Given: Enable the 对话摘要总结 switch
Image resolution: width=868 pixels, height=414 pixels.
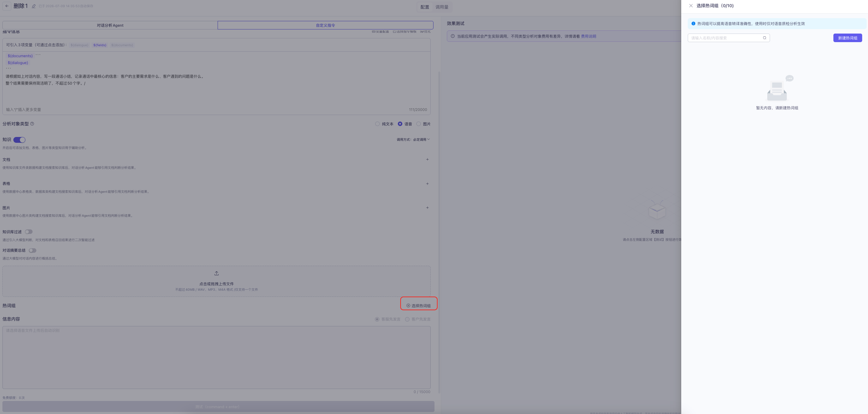Looking at the screenshot, I should coord(33,250).
